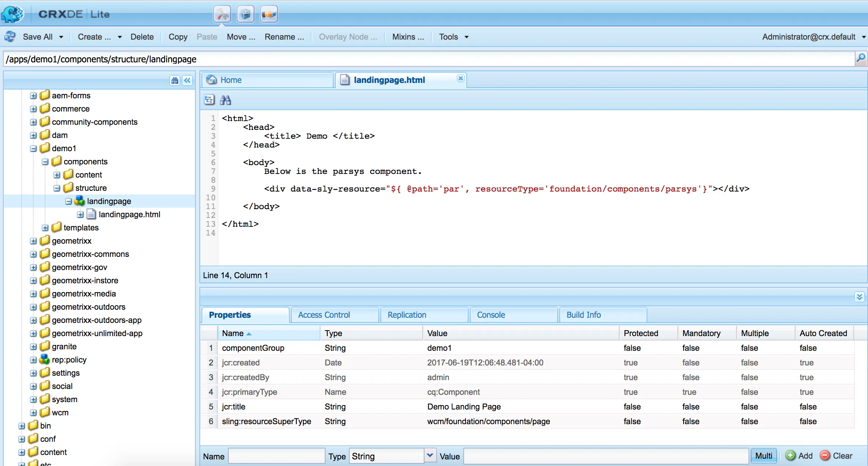Click into the property Name input field
868x466 pixels.
276,456
